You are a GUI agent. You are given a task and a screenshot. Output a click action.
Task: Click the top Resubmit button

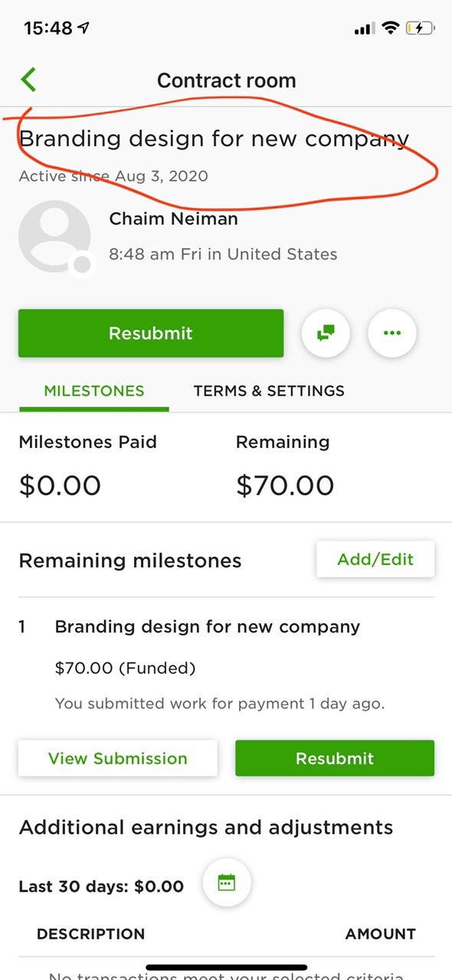151,333
